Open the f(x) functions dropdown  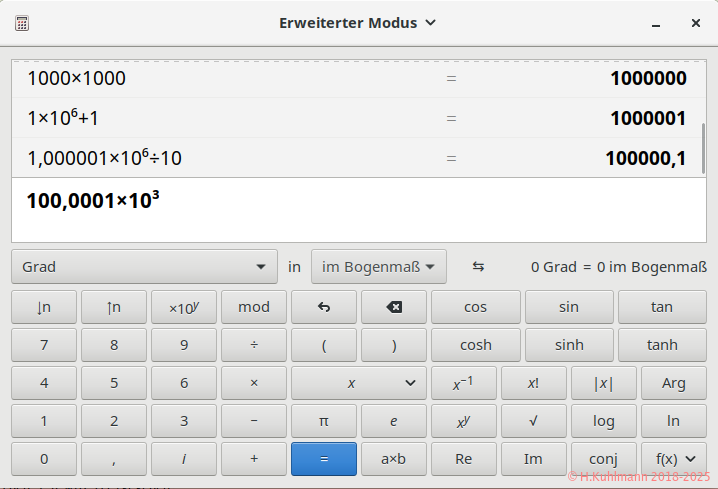tap(674, 459)
